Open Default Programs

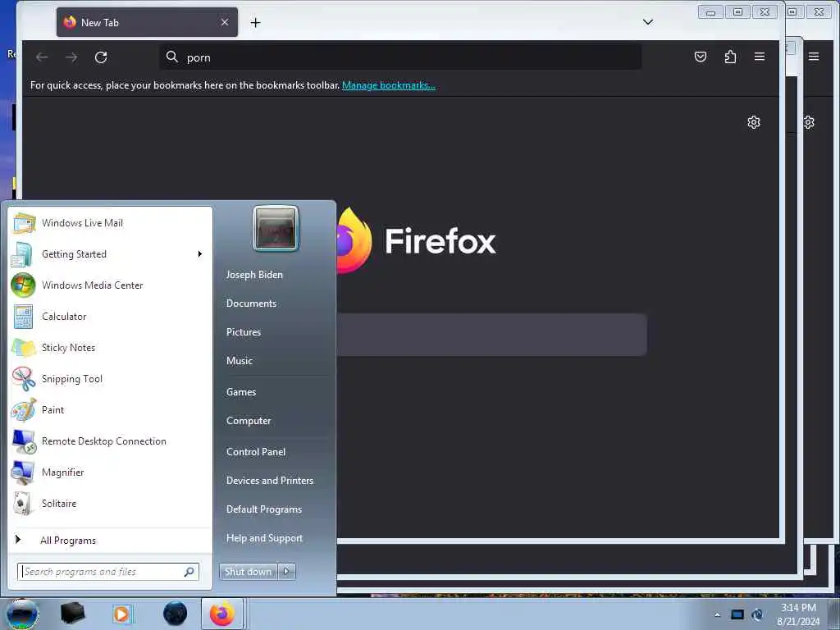coord(264,509)
